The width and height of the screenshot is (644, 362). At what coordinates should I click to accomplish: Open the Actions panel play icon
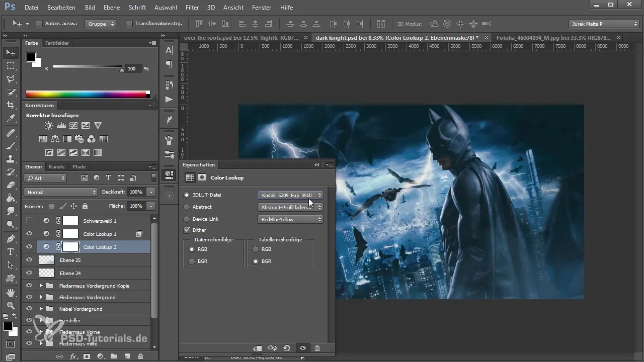pos(169,99)
